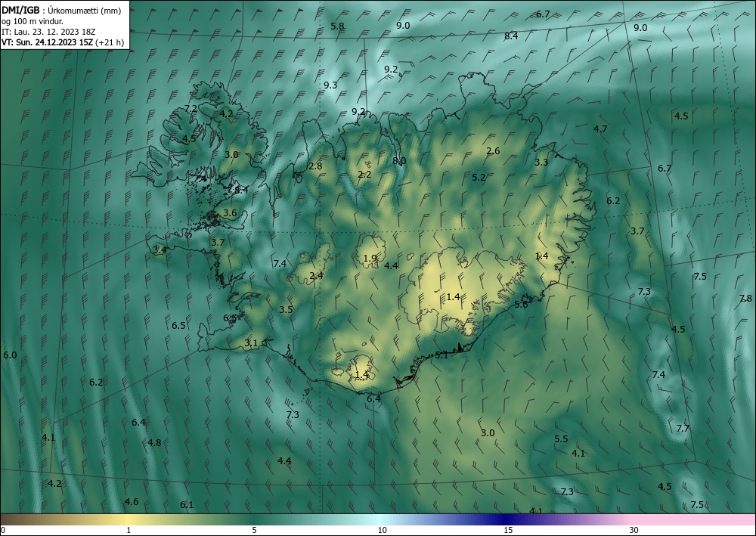Click the color scale tick labeled 30
Image resolution: width=756 pixels, height=536 pixels.
[x=634, y=531]
